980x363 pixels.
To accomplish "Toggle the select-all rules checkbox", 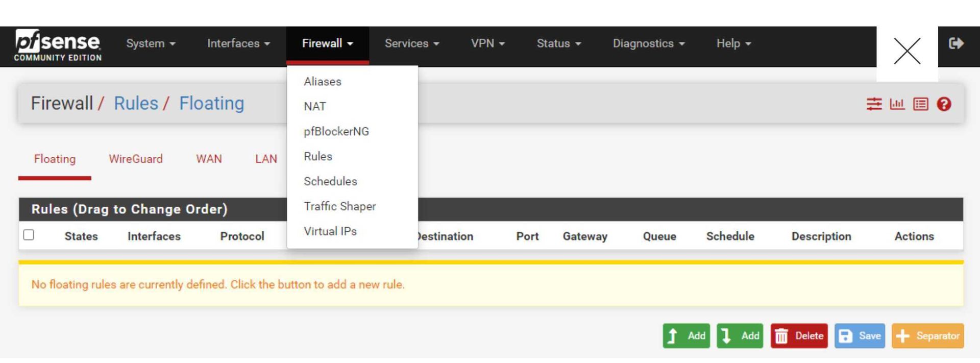I will tap(29, 235).
